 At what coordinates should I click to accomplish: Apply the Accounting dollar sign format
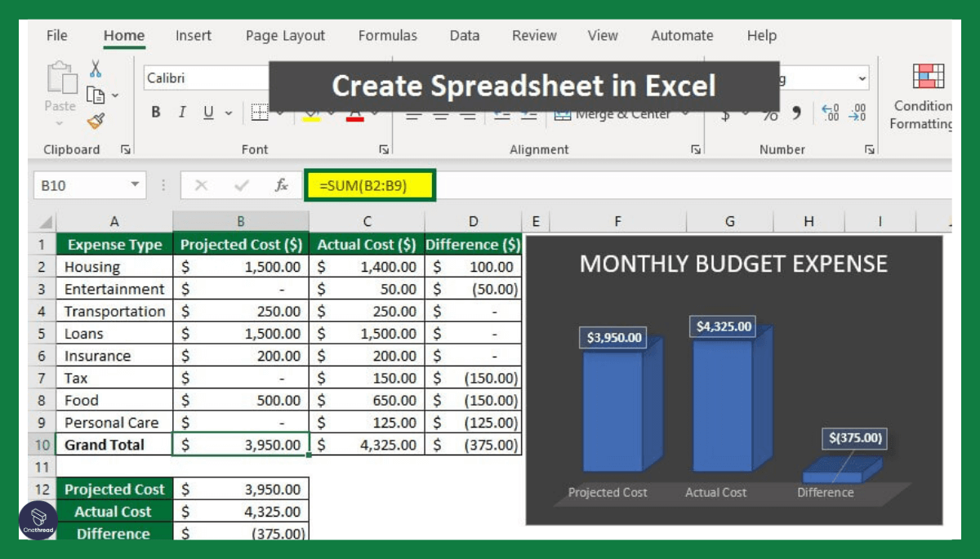point(725,114)
